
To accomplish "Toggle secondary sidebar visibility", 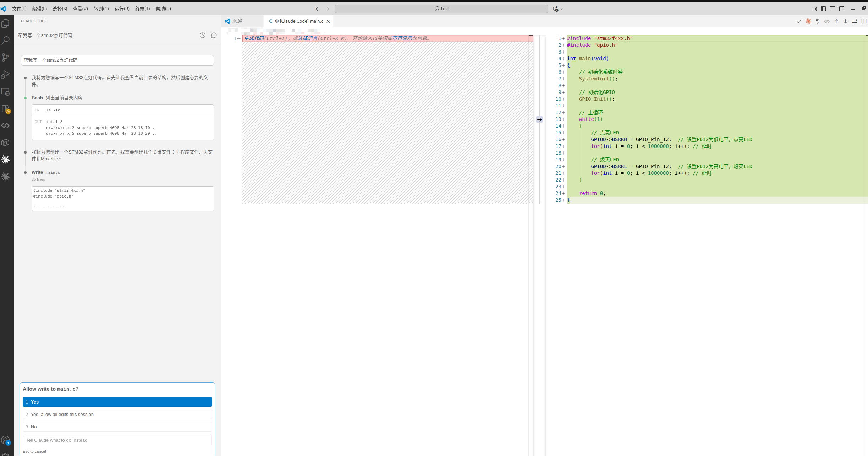I will pyautogui.click(x=842, y=9).
